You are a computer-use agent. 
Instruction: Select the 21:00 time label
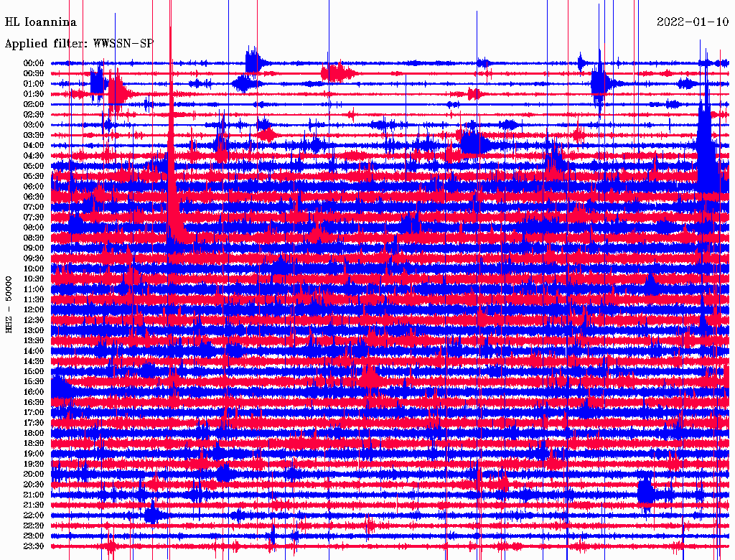[x=34, y=495]
